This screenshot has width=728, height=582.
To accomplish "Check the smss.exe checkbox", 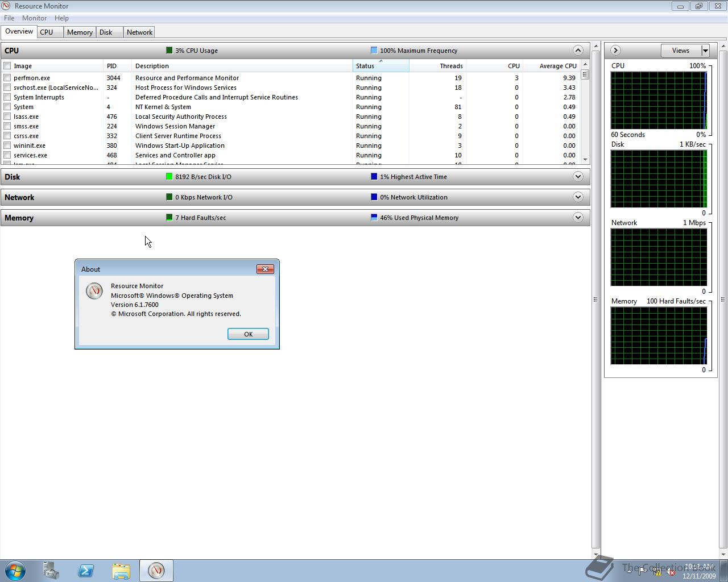I will click(x=7, y=126).
